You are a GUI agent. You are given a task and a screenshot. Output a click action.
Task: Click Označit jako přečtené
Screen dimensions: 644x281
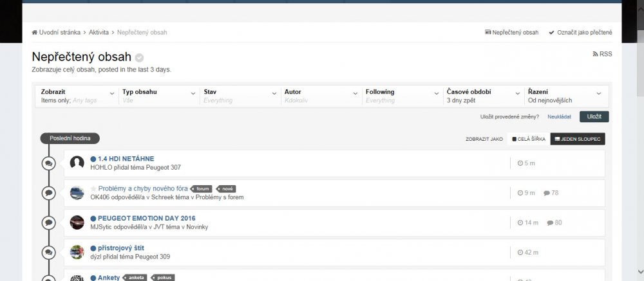(580, 32)
